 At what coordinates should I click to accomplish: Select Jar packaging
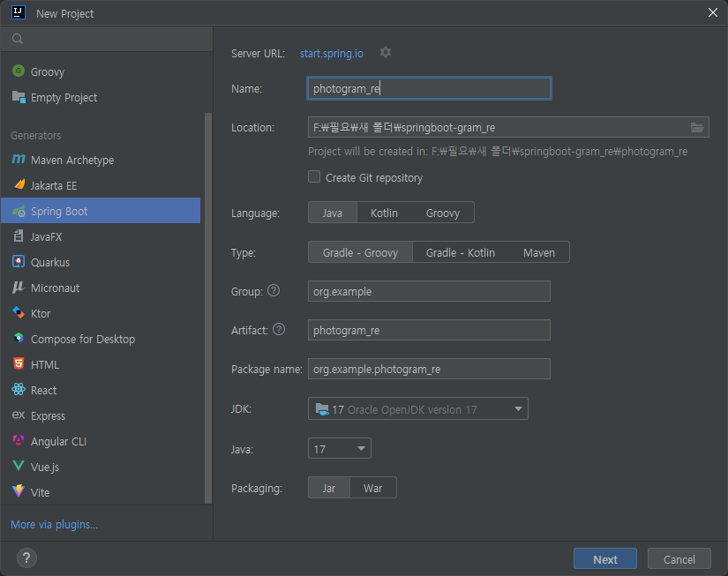click(x=329, y=488)
